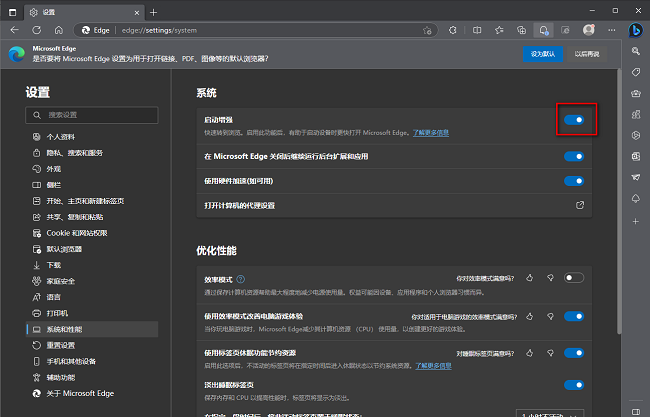650x417 pixels.
Task: Give thumbs down for 使用标签页休眠功能节约资源
Action: [550, 353]
